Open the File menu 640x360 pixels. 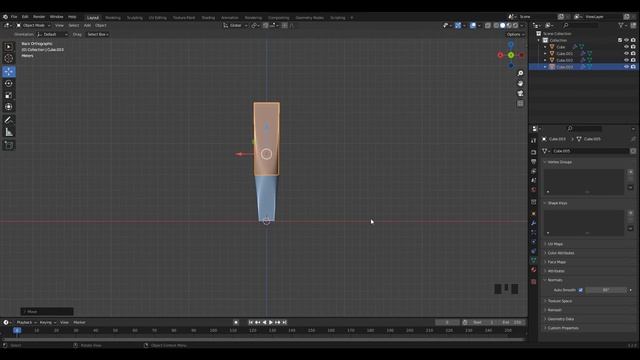click(x=14, y=17)
